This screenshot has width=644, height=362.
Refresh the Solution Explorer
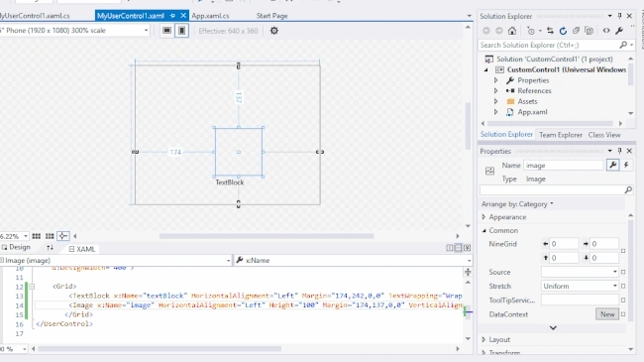pos(563,31)
